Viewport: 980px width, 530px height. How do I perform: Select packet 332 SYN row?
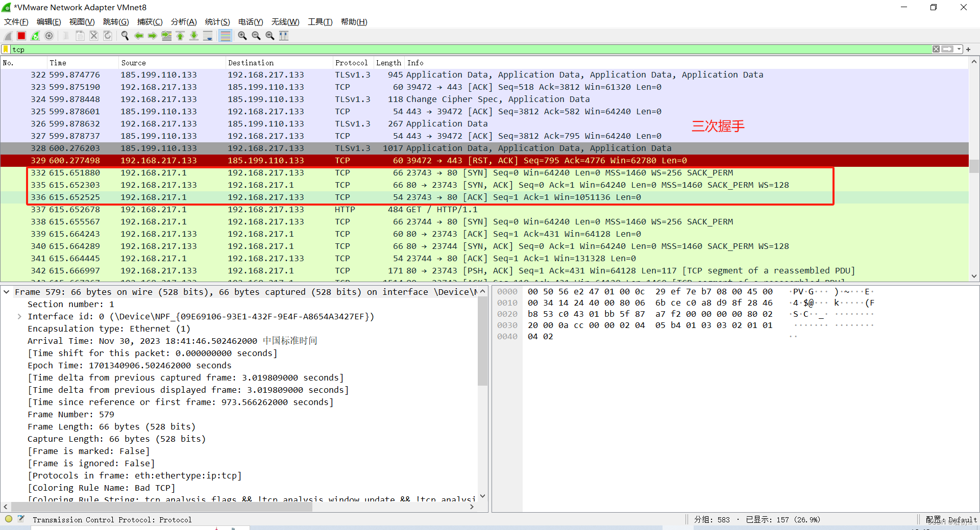484,173
